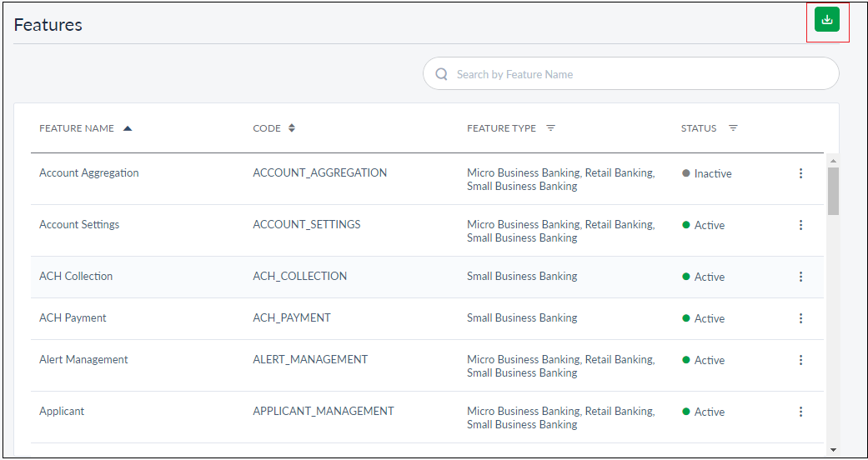868x460 pixels.
Task: Click the Feature Name column header
Action: coord(77,128)
